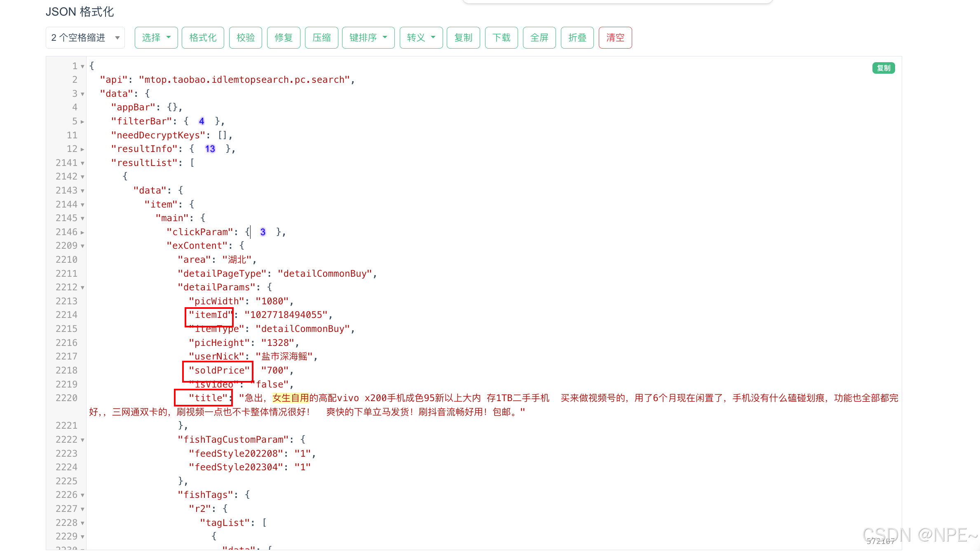Collapse line 1 fold arrow
Screen dimensions: 980x551
tap(82, 66)
